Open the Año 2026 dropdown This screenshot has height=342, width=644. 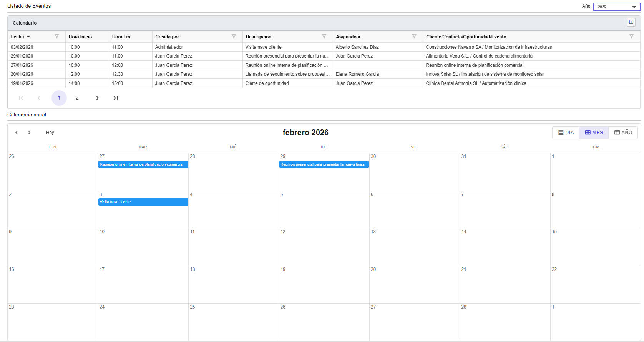tap(616, 7)
